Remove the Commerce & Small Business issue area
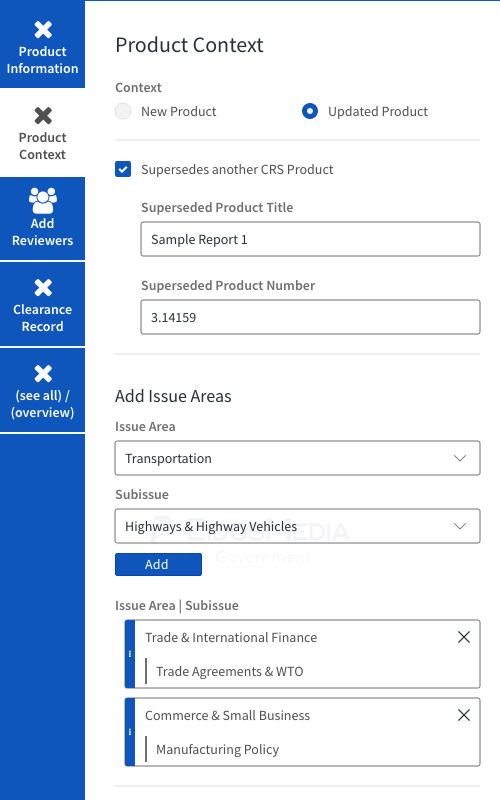The image size is (500, 800). 464,715
